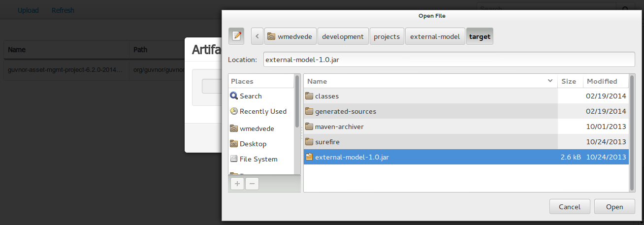Open File System in Places
Screen dimensions: 644x225
coord(258,159)
